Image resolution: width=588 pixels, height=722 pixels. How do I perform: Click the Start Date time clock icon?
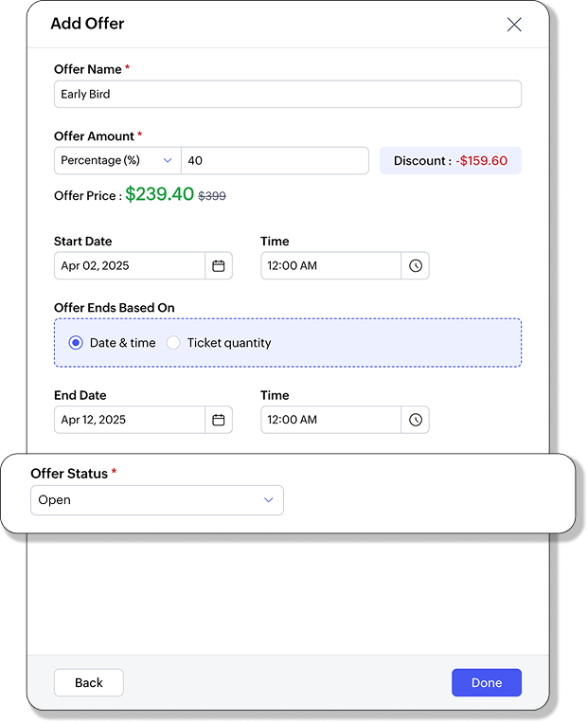416,265
